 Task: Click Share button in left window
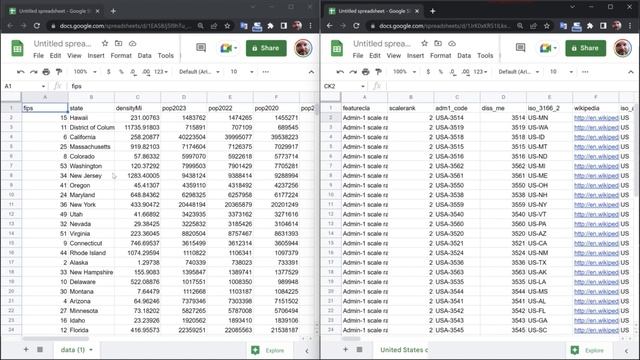pos(266,48)
